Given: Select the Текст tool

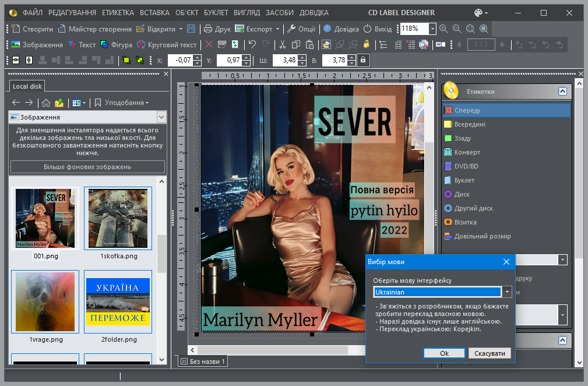Looking at the screenshot, I should pyautogui.click(x=82, y=45).
